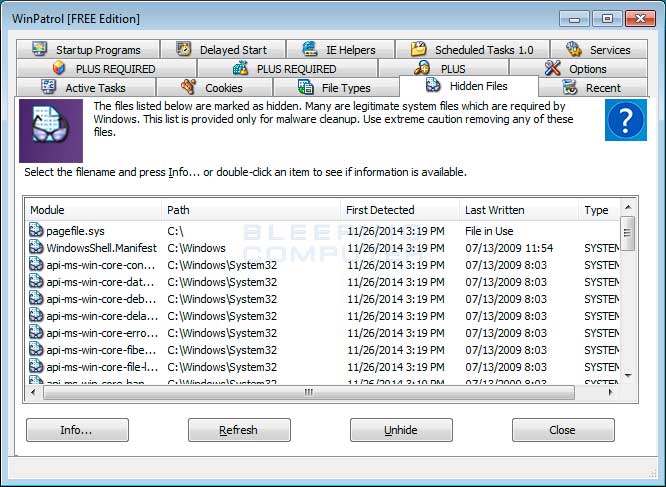The image size is (666, 487).
Task: Click the Hidden Files tab icon
Action: [433, 85]
